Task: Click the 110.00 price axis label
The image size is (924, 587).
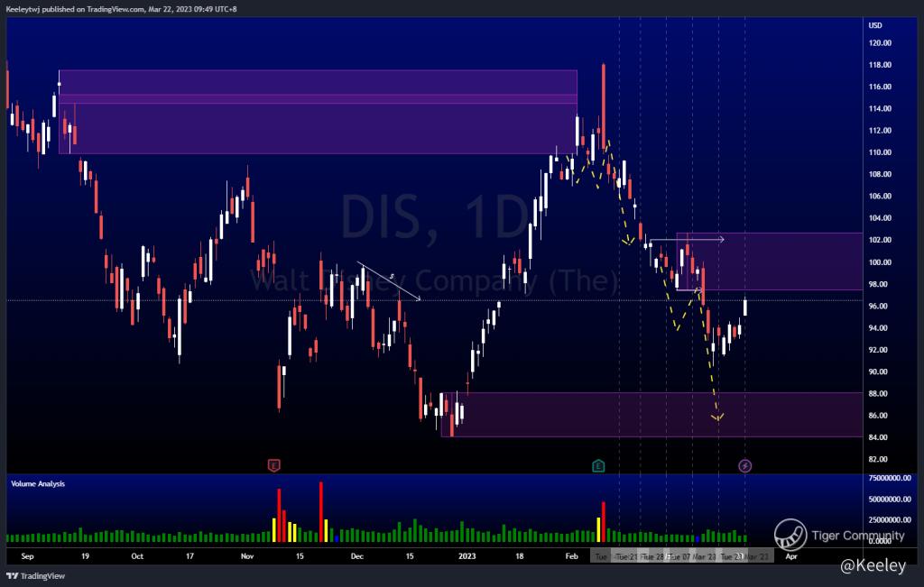Action: (x=880, y=151)
